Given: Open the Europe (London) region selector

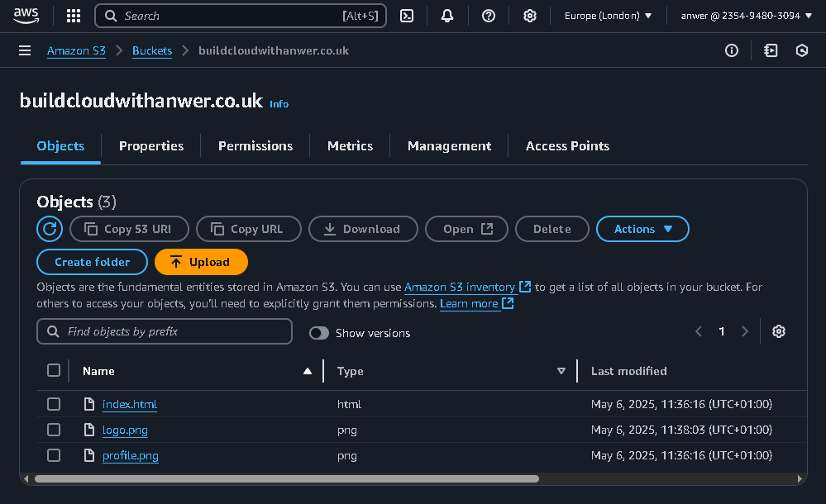Looking at the screenshot, I should pos(608,16).
